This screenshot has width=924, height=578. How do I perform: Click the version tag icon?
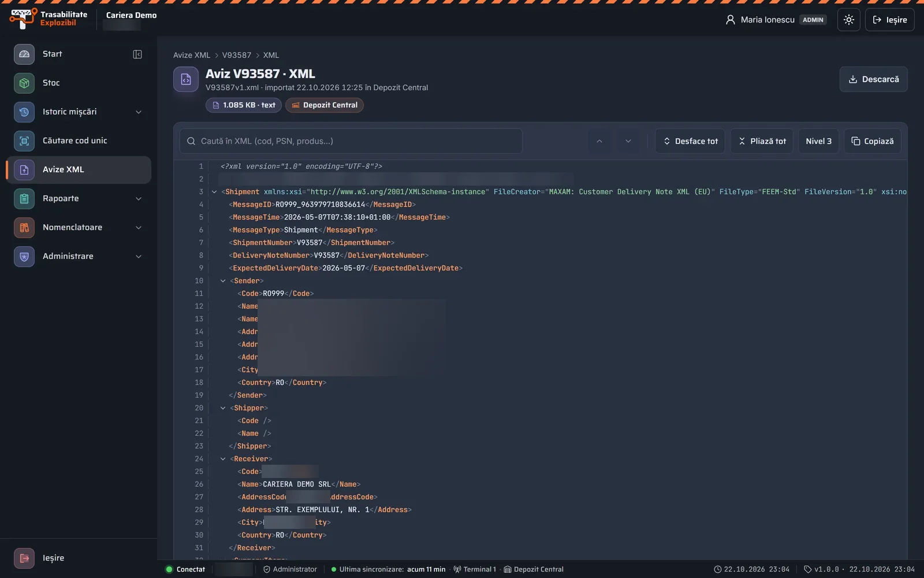point(808,569)
